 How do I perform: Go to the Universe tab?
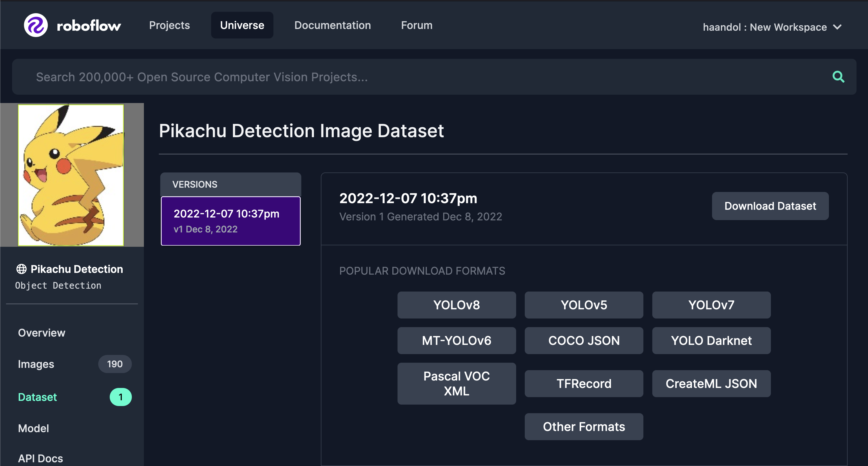(242, 25)
